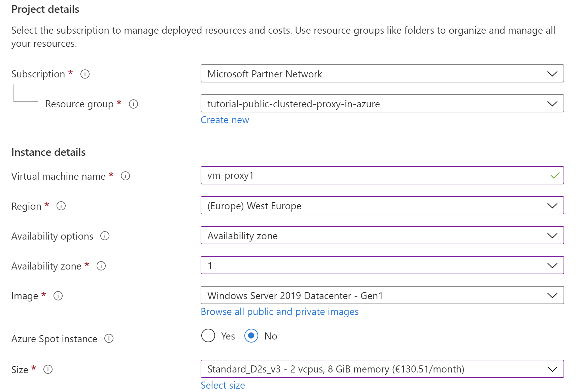This screenshot has width=578, height=392.
Task: Select Yes for Azure Spot instance
Action: tap(208, 335)
